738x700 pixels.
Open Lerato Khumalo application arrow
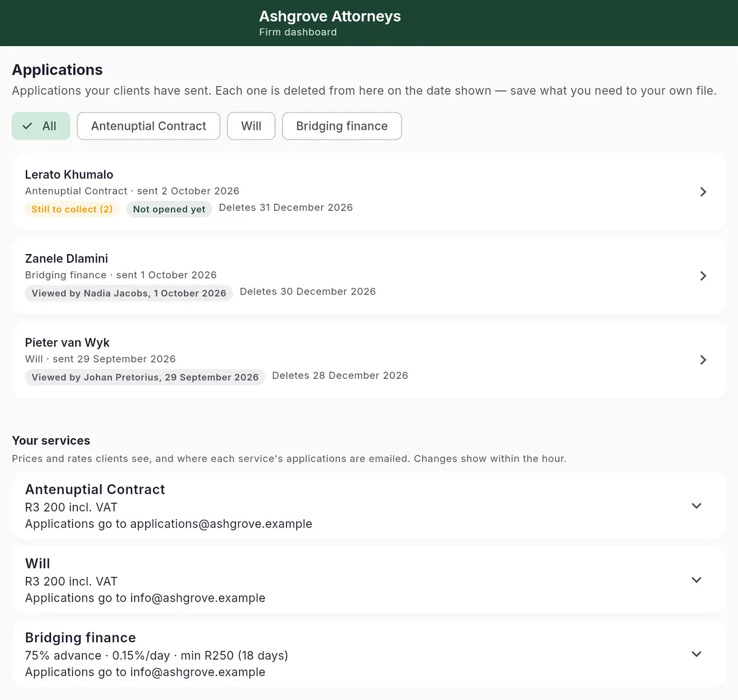pyautogui.click(x=703, y=192)
